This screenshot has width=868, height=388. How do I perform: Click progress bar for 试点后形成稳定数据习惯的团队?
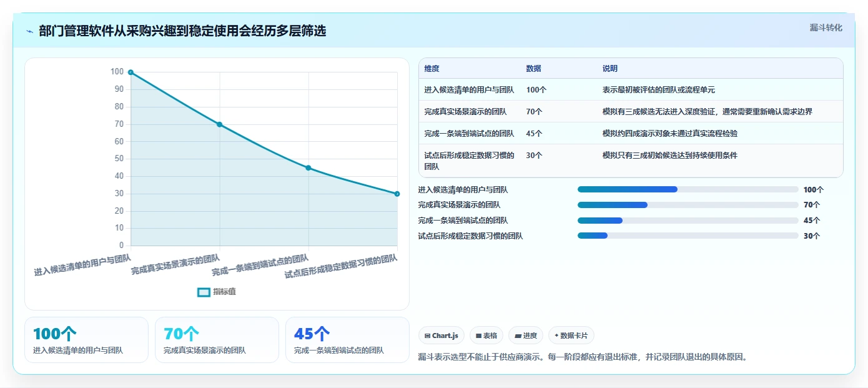click(688, 236)
